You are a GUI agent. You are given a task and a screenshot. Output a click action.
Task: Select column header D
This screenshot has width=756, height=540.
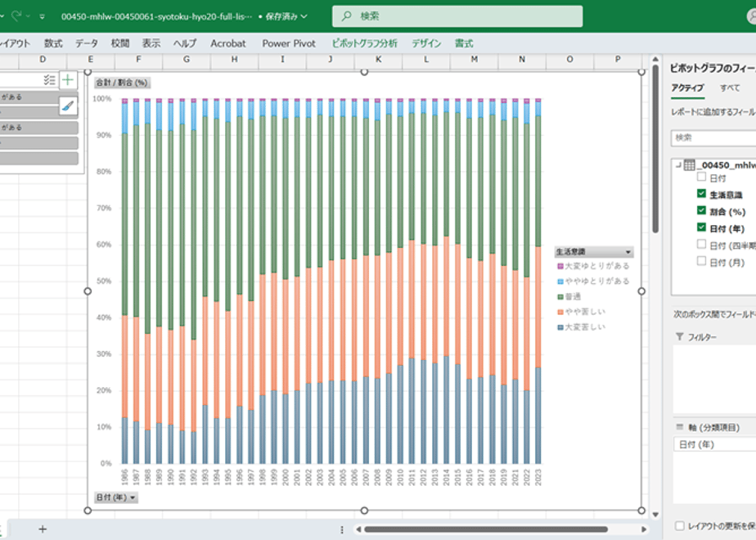[x=43, y=59]
